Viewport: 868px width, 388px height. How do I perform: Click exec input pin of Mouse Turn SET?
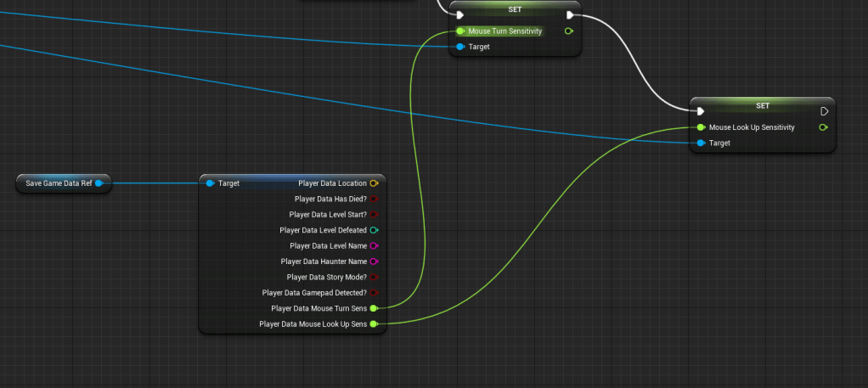tap(459, 14)
